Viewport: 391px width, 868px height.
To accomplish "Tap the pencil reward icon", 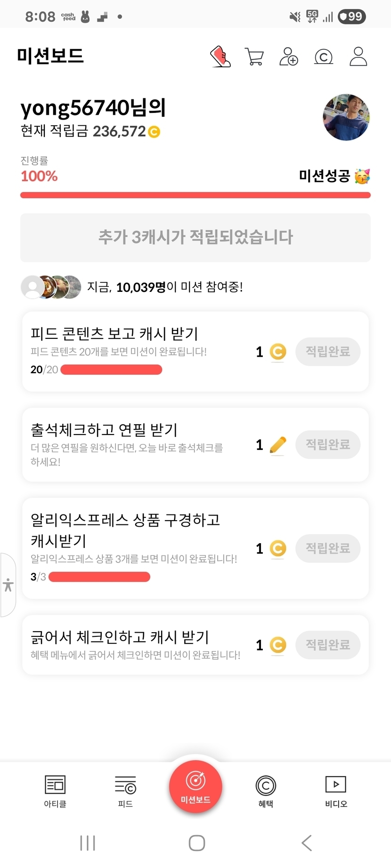I will [278, 445].
